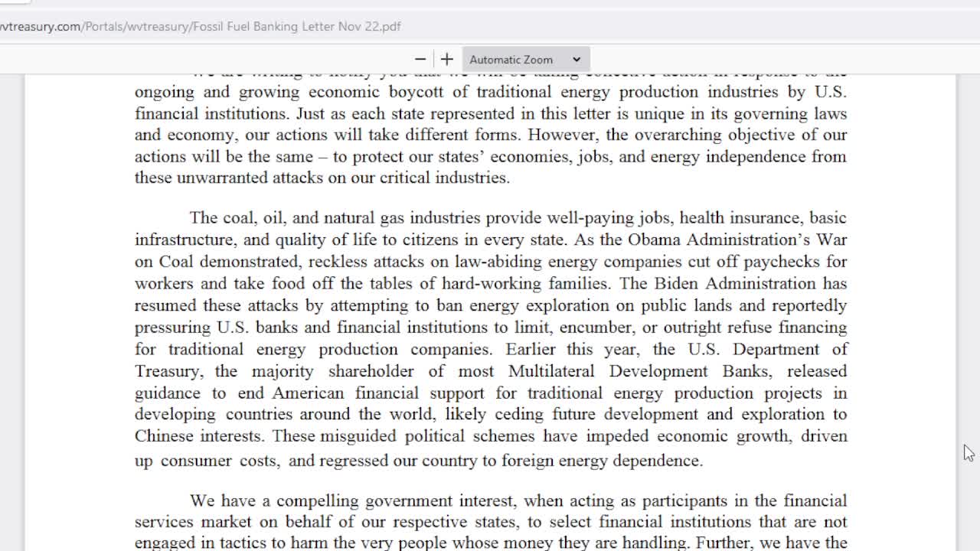Click the text "Chinese interests"
This screenshot has width=980, height=551.
pos(199,436)
